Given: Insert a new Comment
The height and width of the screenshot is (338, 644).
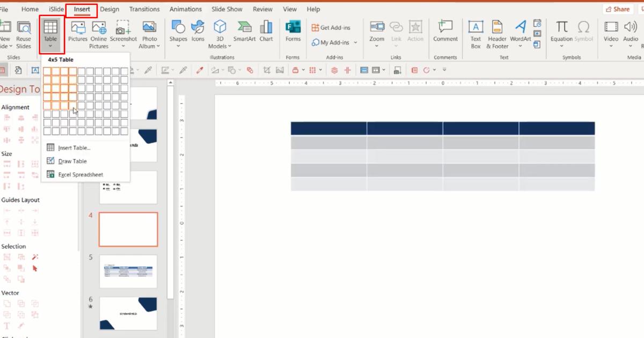Looking at the screenshot, I should click(445, 32).
